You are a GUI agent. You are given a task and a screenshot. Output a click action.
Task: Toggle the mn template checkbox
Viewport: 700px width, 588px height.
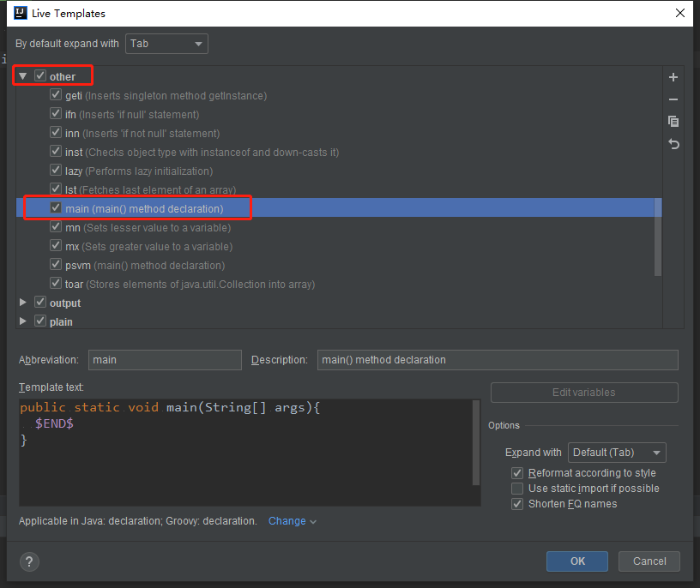click(x=56, y=226)
